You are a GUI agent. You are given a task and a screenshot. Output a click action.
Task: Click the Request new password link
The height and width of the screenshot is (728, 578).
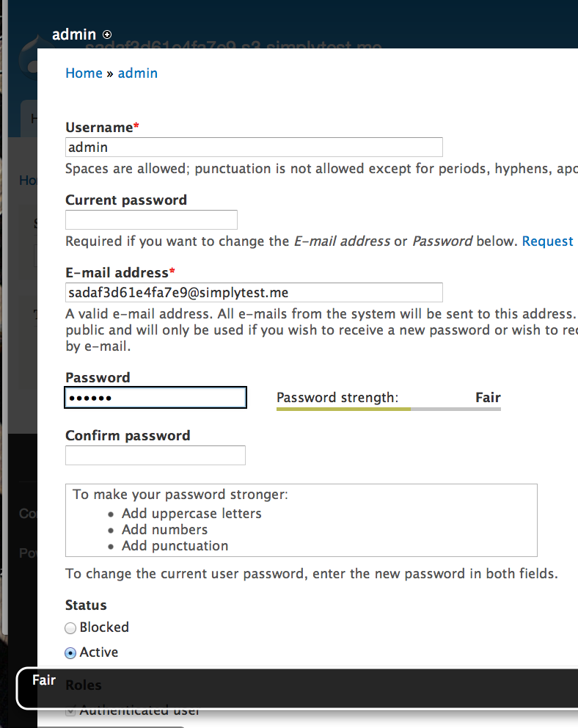pyautogui.click(x=548, y=241)
